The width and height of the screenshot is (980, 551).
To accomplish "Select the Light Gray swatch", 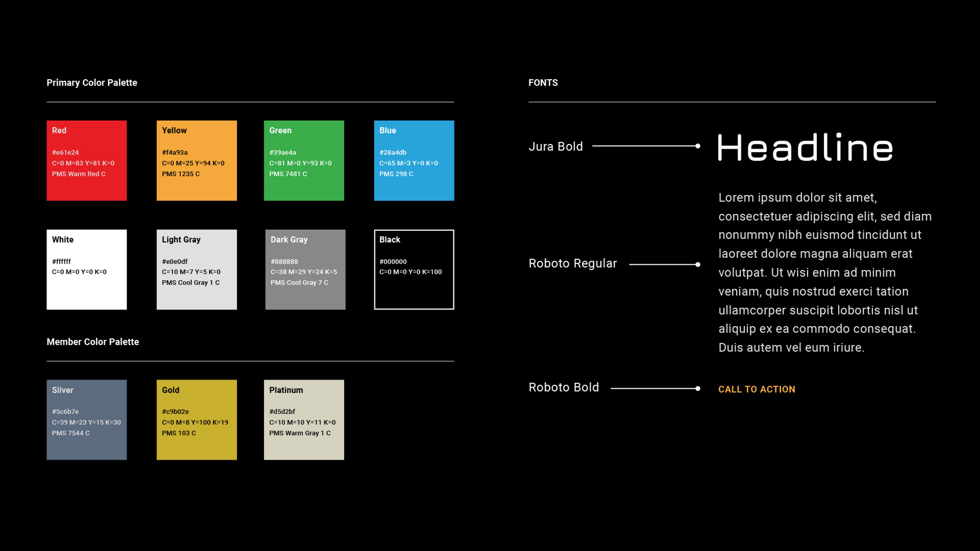I will [x=196, y=269].
